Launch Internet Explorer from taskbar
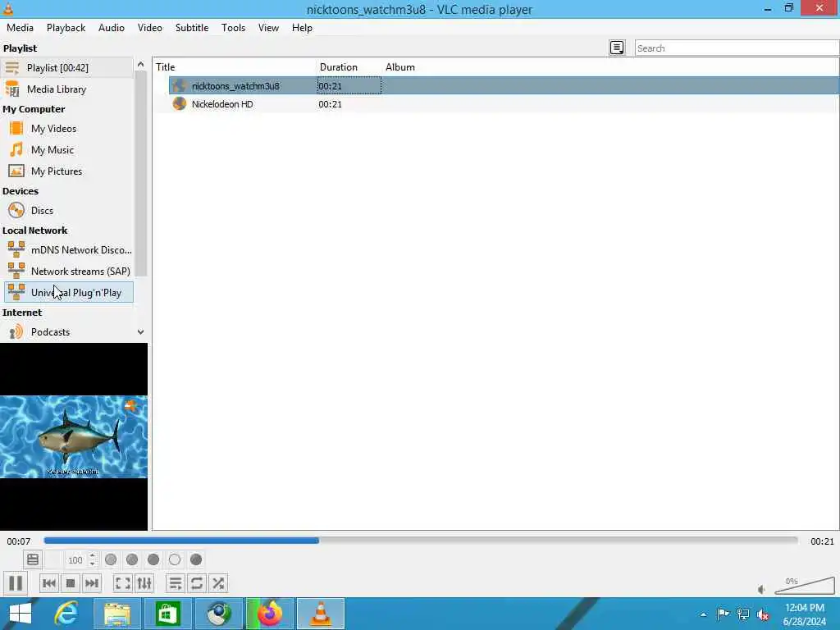The width and height of the screenshot is (840, 630). tap(66, 614)
